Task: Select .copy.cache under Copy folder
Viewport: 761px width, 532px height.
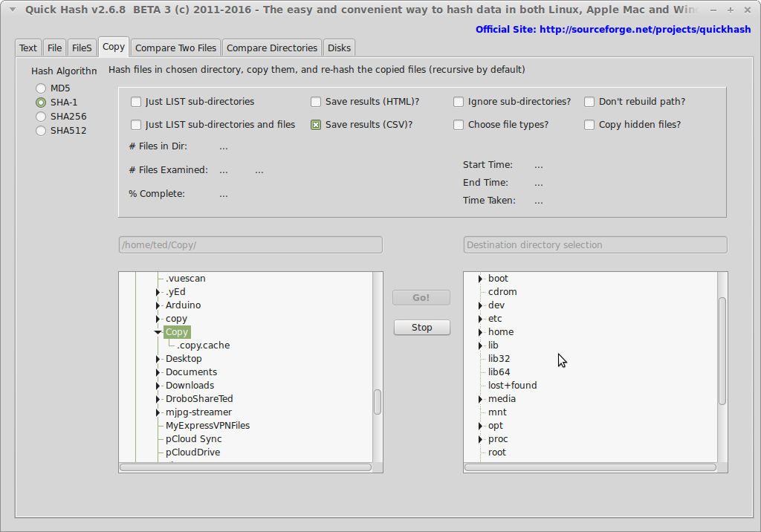Action: tap(204, 346)
